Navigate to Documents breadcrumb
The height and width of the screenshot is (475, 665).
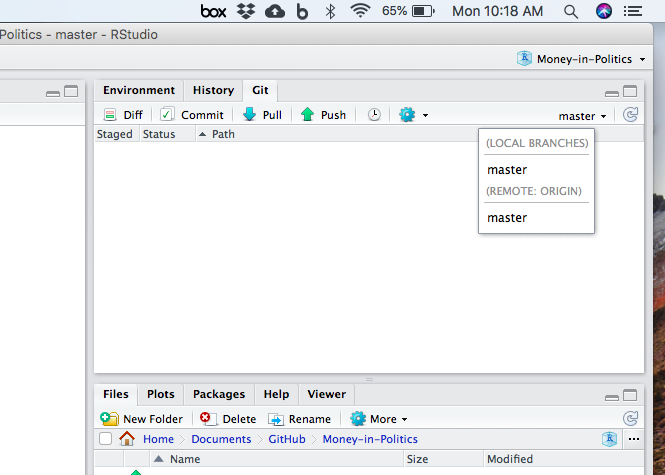pos(221,439)
